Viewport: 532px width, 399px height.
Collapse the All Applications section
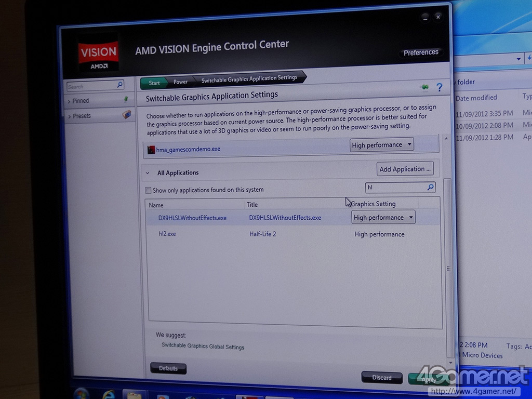pyautogui.click(x=148, y=173)
